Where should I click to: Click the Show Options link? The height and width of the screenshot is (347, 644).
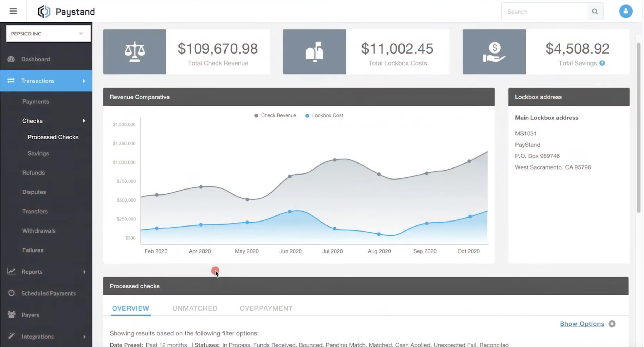(582, 324)
